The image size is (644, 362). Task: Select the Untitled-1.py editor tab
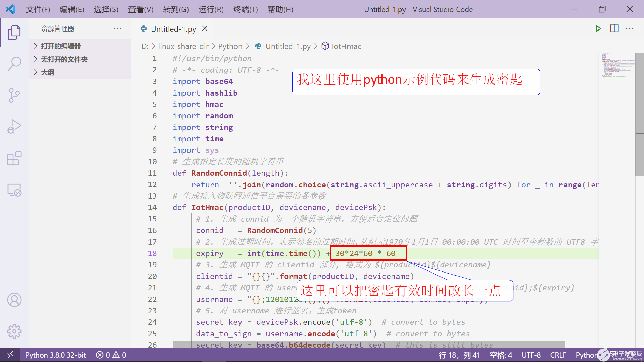pos(174,29)
